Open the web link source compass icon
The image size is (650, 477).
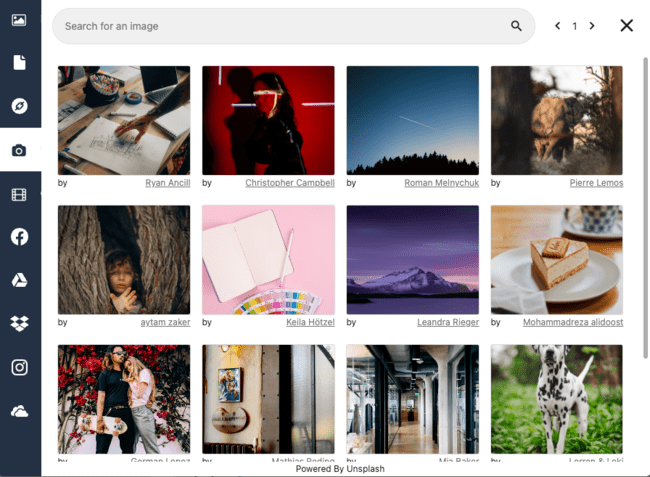(x=19, y=106)
